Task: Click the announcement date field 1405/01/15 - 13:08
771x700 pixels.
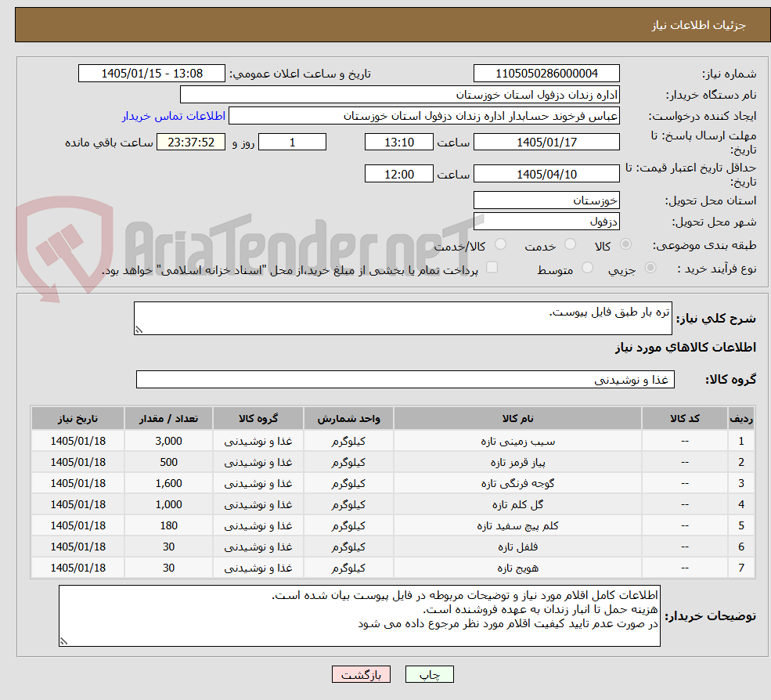Action: click(x=151, y=74)
